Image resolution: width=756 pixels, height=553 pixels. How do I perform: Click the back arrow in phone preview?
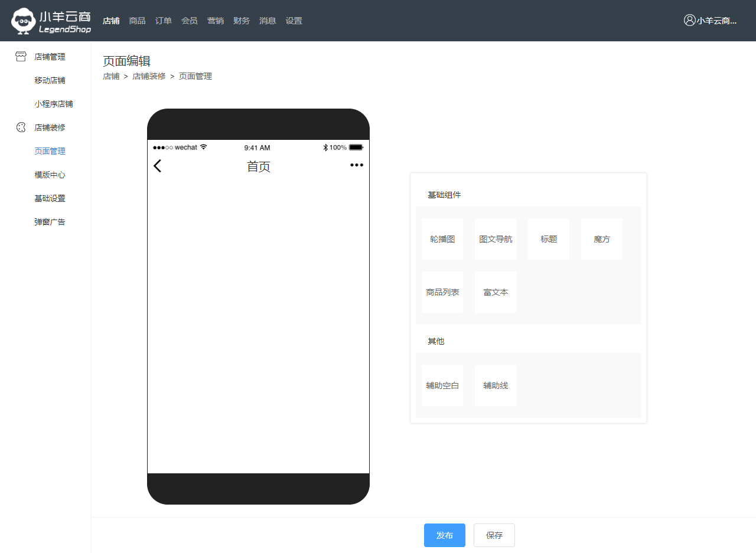pos(157,166)
